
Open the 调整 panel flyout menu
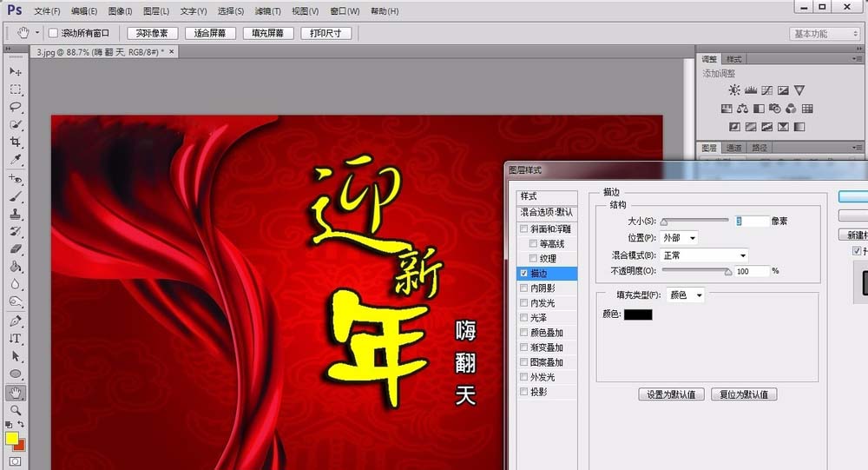[x=857, y=59]
